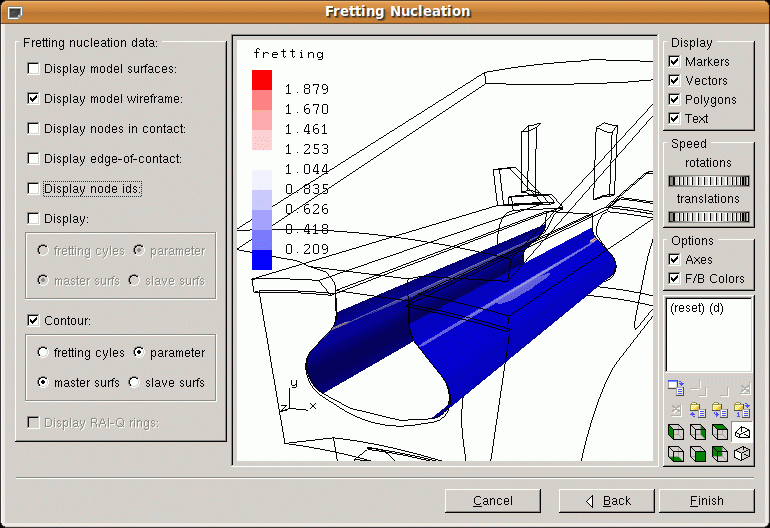Choose Contour master surfs radio
The width and height of the screenshot is (770, 528).
coord(43,382)
